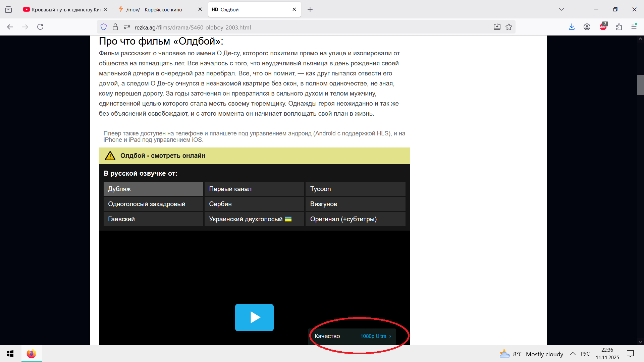Open the Качество 1080p Ultra menu

(x=352, y=336)
